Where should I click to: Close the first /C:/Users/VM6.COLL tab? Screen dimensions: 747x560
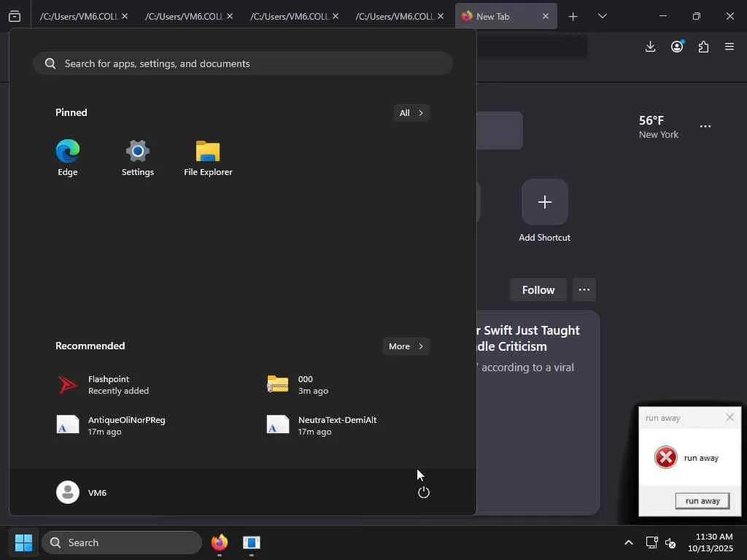click(x=124, y=16)
